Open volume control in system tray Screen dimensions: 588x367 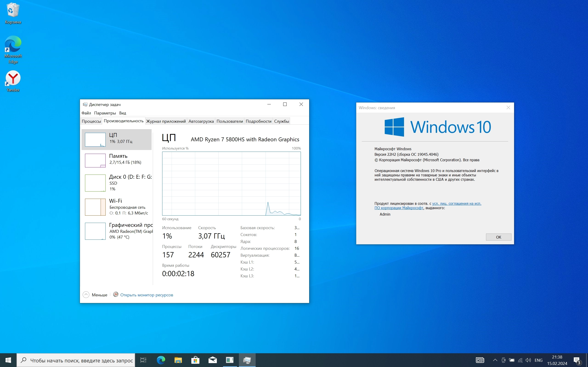pyautogui.click(x=528, y=360)
